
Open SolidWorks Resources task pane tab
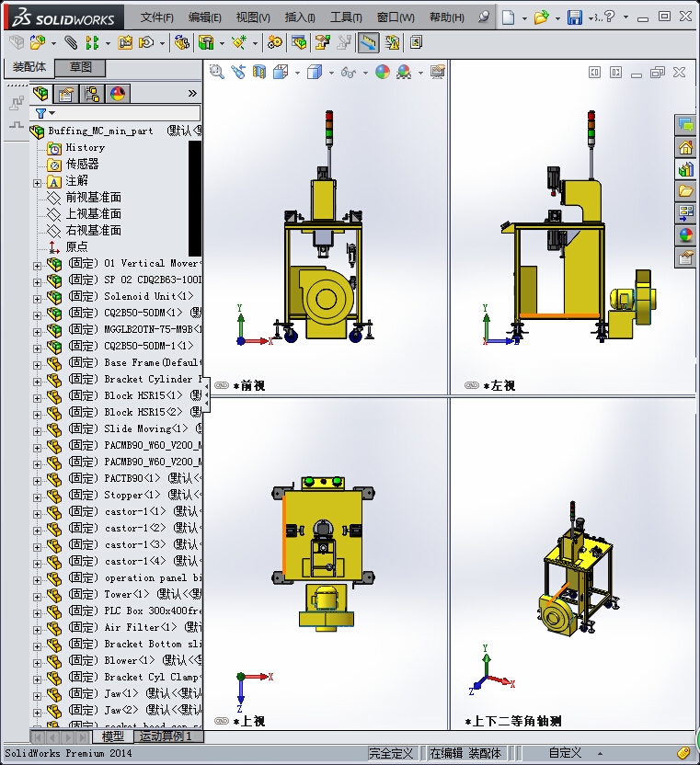coord(686,147)
